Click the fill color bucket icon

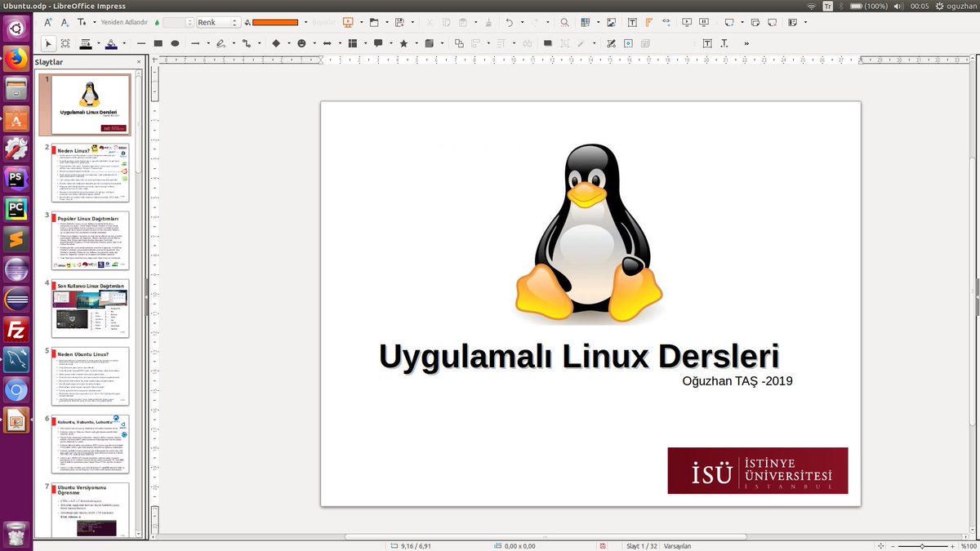click(x=111, y=43)
